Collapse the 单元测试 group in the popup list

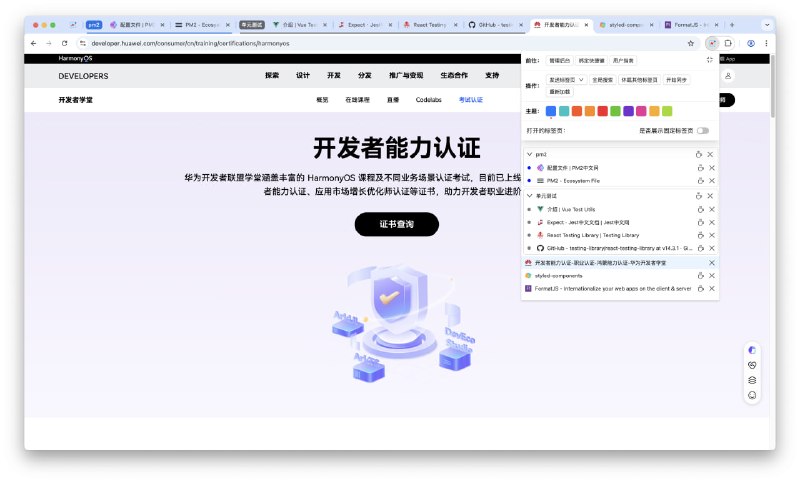pos(530,196)
